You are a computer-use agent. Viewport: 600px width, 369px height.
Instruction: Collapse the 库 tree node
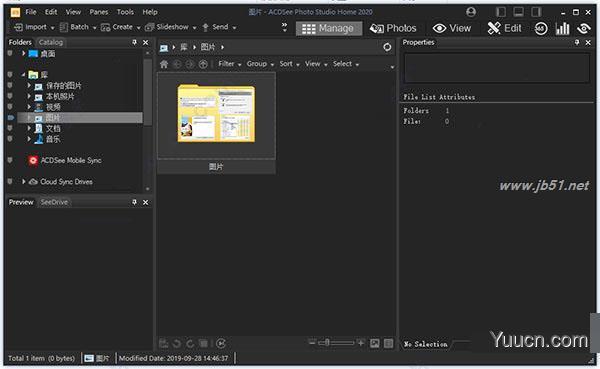click(24, 75)
